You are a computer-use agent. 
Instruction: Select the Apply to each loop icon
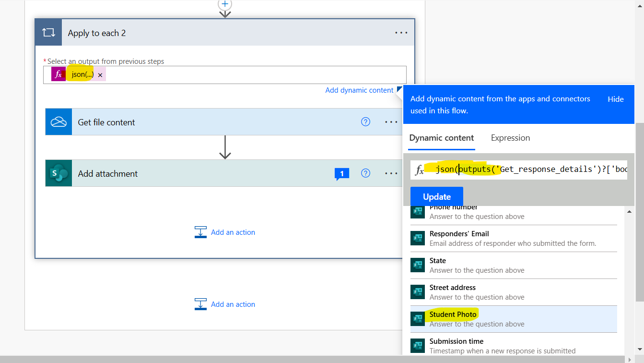tap(48, 32)
